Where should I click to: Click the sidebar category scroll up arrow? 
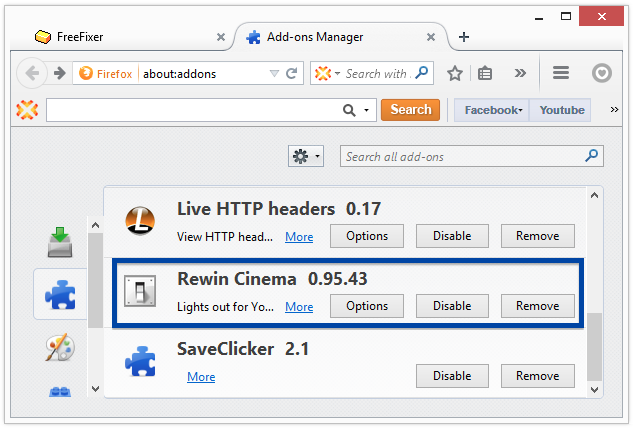(95, 225)
